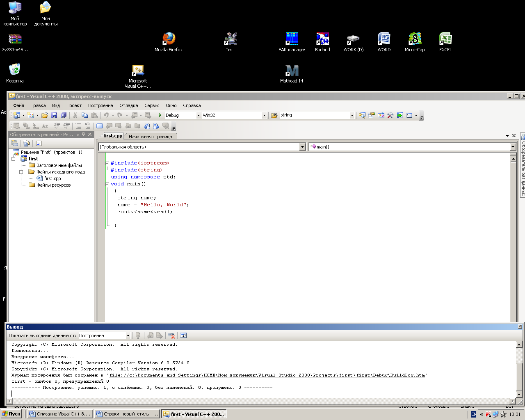Open the main() members dropdown
The width and height of the screenshot is (525, 420).
[513, 147]
